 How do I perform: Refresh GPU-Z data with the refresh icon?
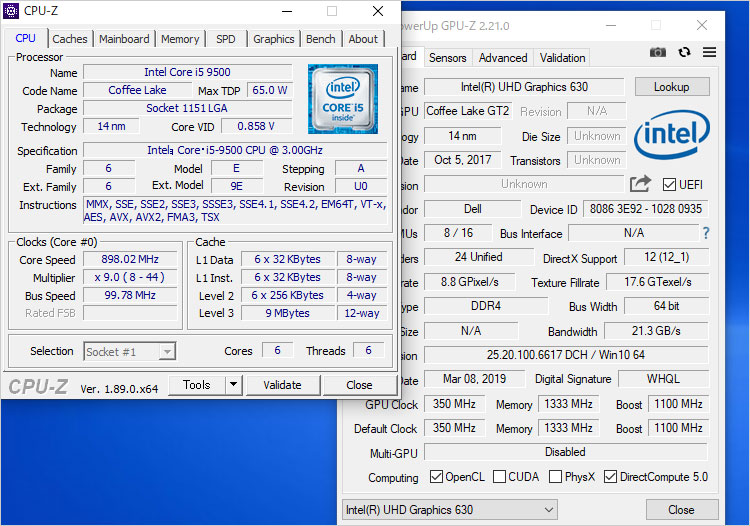(x=684, y=52)
